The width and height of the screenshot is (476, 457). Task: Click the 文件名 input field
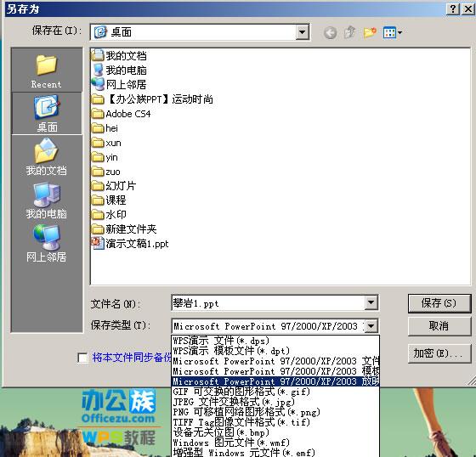click(x=269, y=303)
